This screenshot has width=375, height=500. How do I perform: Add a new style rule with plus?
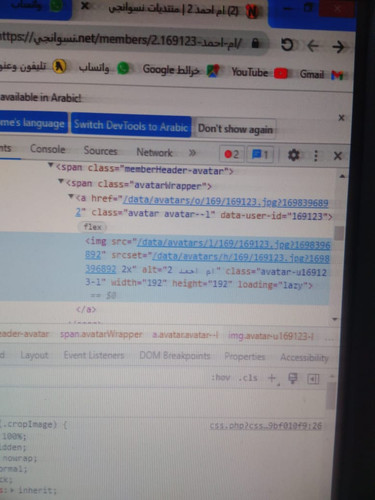click(x=272, y=378)
